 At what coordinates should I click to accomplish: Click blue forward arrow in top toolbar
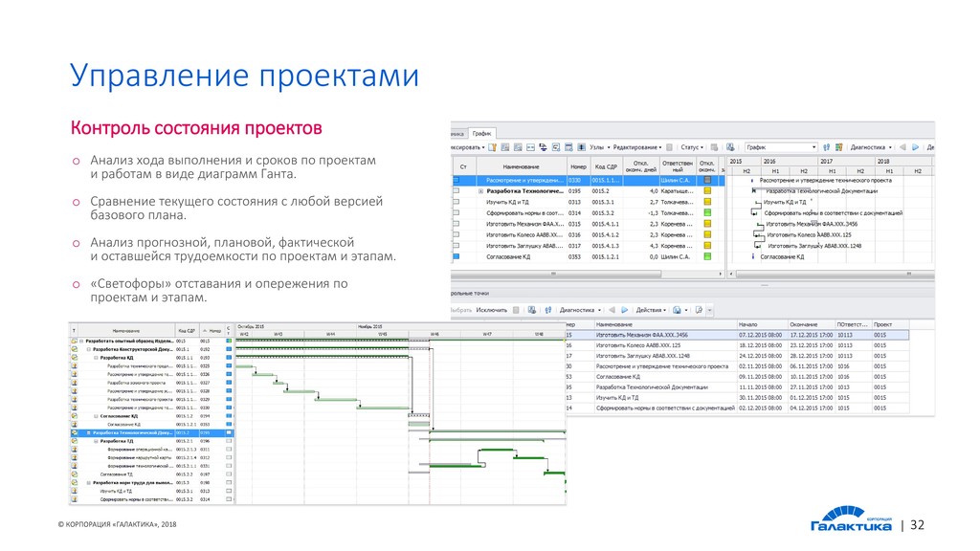(x=915, y=147)
